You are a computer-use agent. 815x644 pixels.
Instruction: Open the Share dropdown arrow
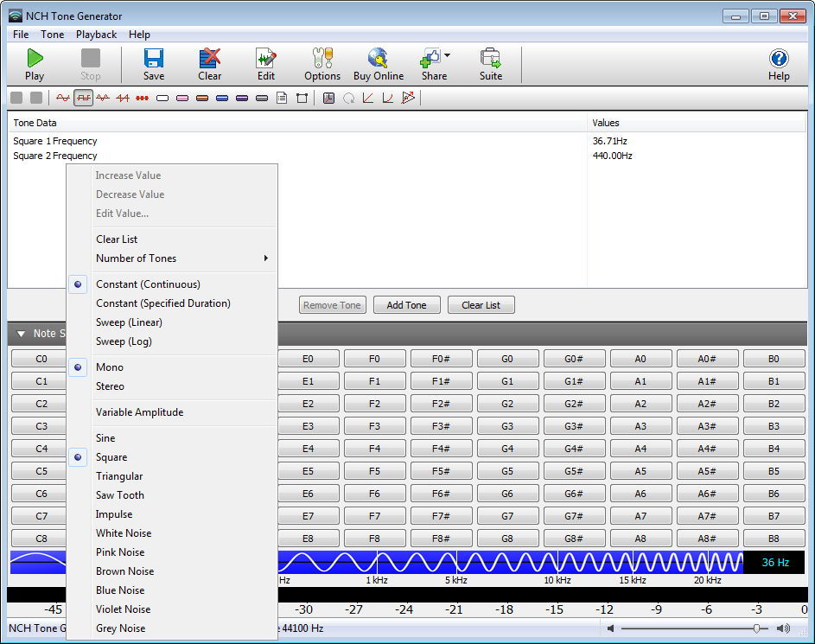coord(448,55)
